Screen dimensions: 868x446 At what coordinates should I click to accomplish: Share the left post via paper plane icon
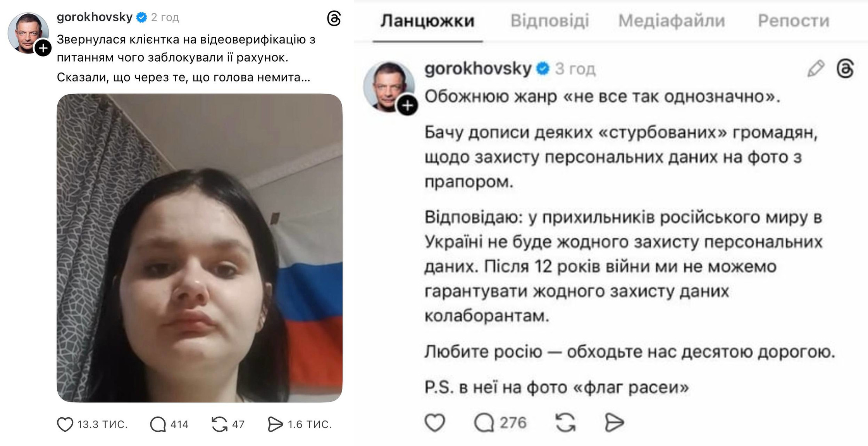(275, 424)
